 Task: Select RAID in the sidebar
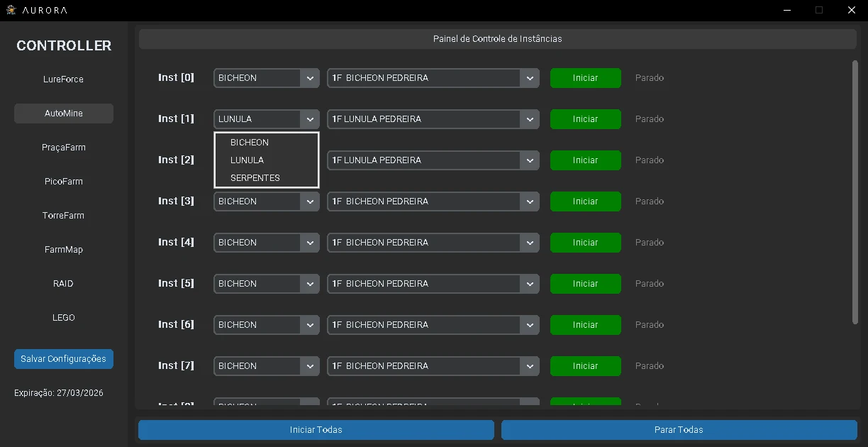coord(64,284)
